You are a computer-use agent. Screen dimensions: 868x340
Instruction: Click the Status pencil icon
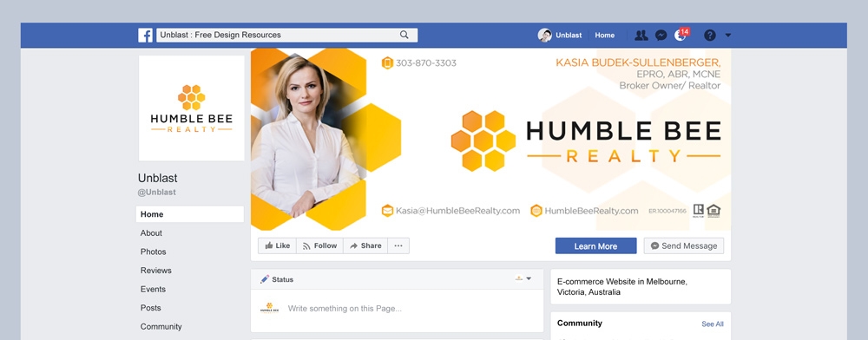[265, 279]
